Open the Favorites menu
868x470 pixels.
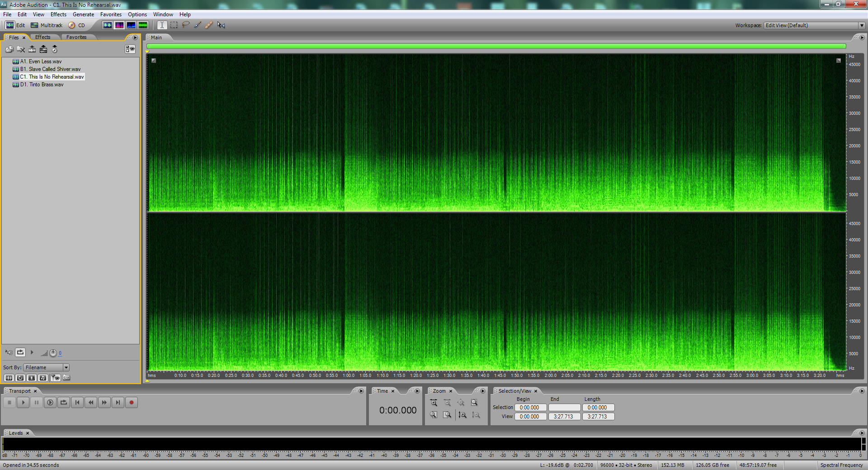pyautogui.click(x=111, y=14)
